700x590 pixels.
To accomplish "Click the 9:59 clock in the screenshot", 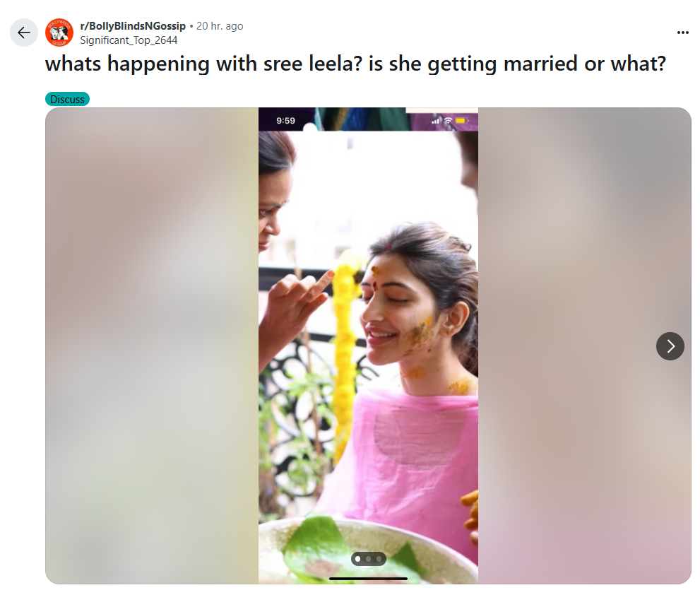I will coord(285,121).
